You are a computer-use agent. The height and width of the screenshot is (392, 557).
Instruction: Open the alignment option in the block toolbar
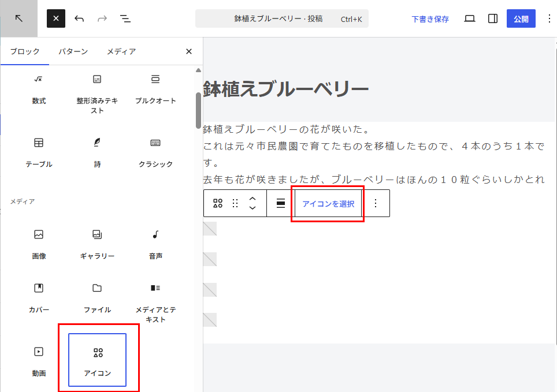click(281, 203)
